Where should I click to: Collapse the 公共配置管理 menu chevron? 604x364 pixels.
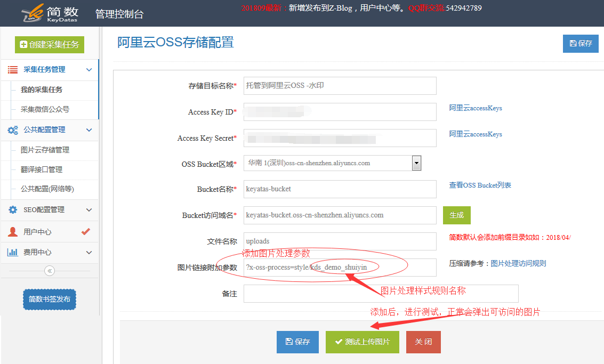(89, 130)
